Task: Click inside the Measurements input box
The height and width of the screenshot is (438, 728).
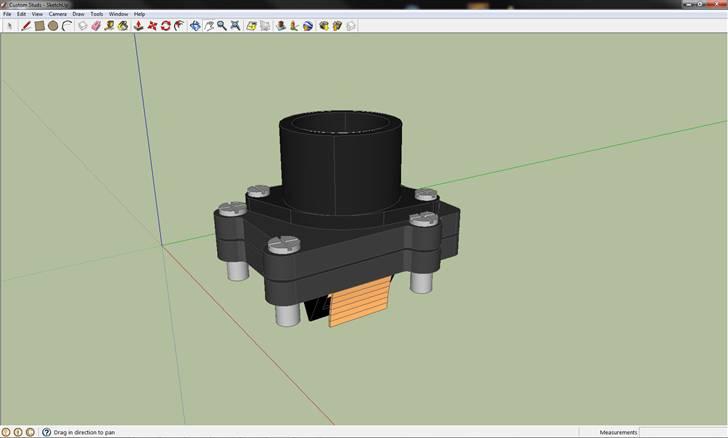Action: [x=682, y=432]
